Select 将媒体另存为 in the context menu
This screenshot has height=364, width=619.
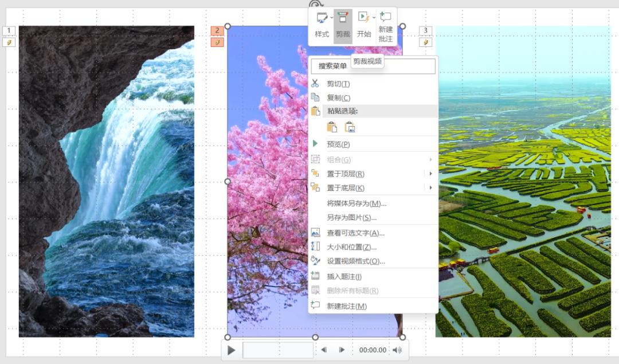pos(356,203)
